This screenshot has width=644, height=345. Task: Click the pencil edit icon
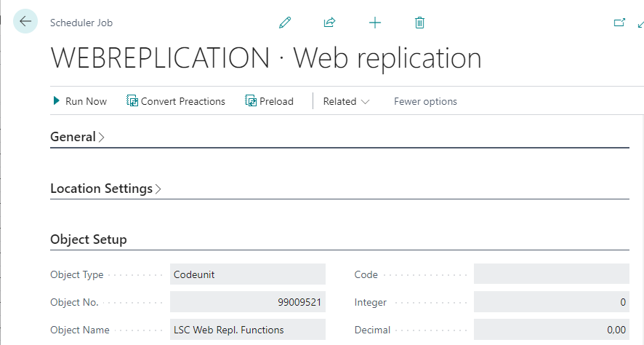(x=285, y=23)
